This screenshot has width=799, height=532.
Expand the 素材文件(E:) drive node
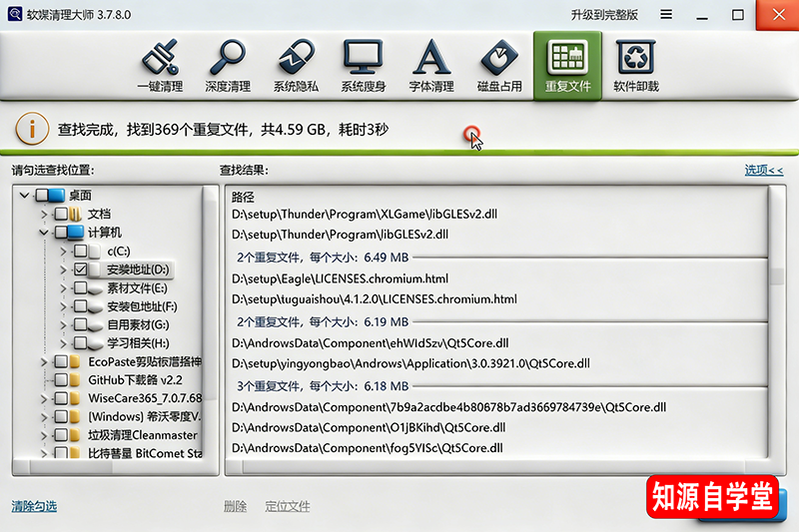63,288
